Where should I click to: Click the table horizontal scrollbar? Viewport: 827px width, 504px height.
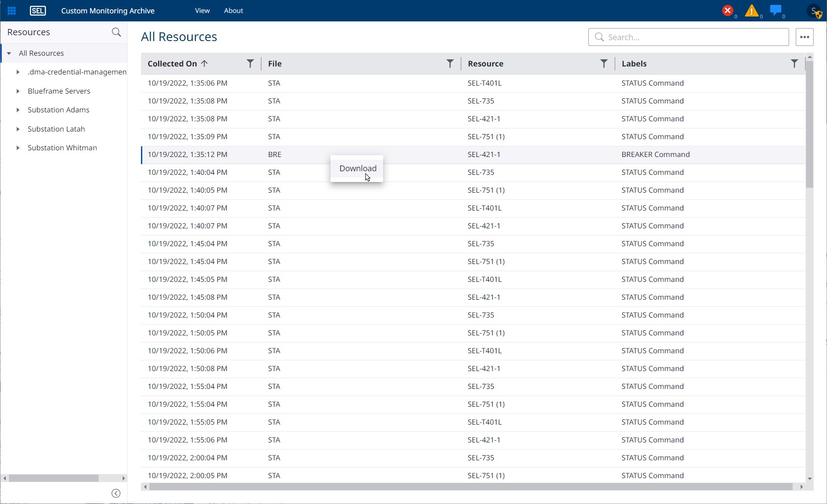pyautogui.click(x=471, y=487)
